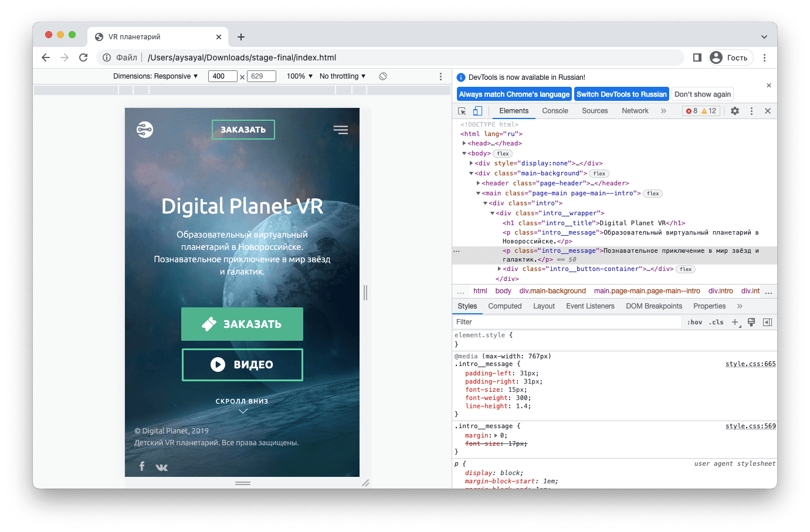Screen dimensions: 810x532
Task: Toggle the :hov element state panel
Action: (x=694, y=322)
